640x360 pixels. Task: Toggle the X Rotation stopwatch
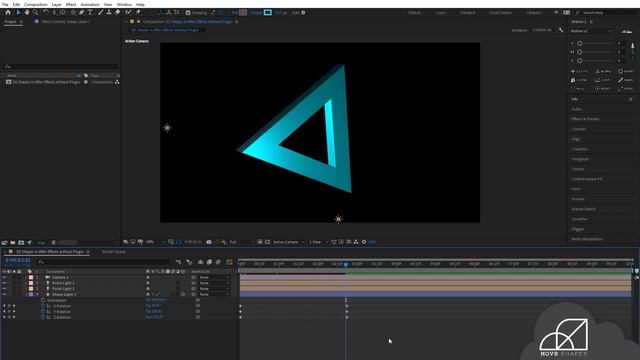(x=43, y=306)
